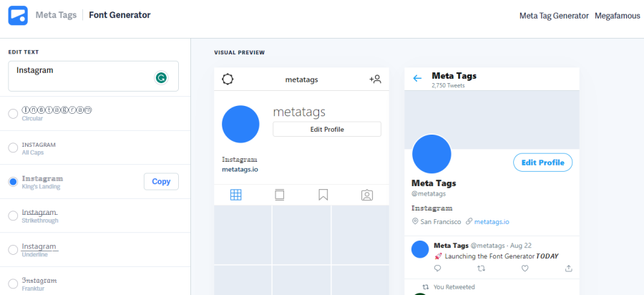This screenshot has width=644, height=295.
Task: Select the King's Landing radio button
Action: 13,182
